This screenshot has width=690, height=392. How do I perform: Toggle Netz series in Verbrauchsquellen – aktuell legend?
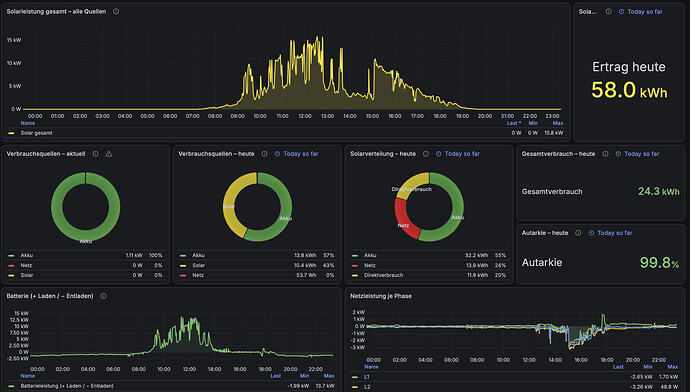tap(26, 265)
